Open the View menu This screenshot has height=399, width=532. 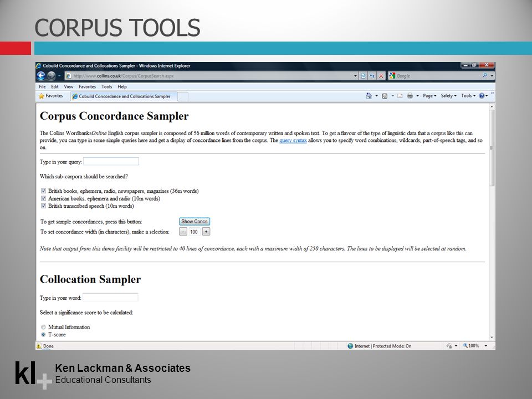(69, 86)
